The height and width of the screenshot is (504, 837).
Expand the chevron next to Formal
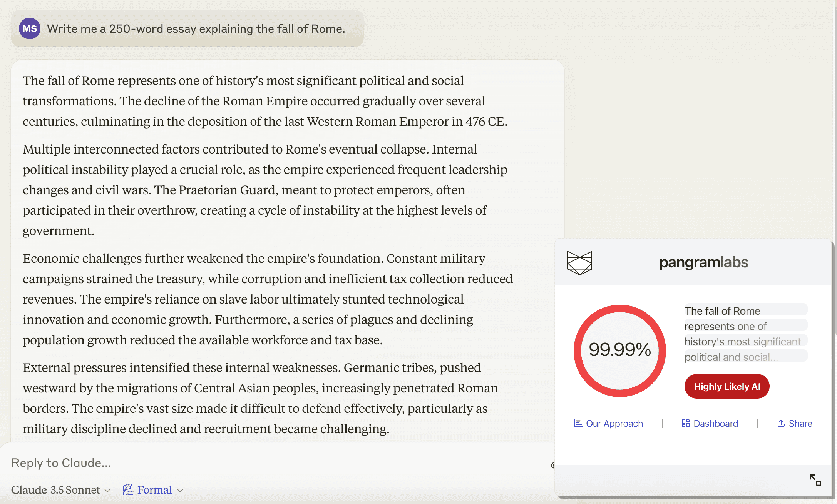pyautogui.click(x=180, y=490)
